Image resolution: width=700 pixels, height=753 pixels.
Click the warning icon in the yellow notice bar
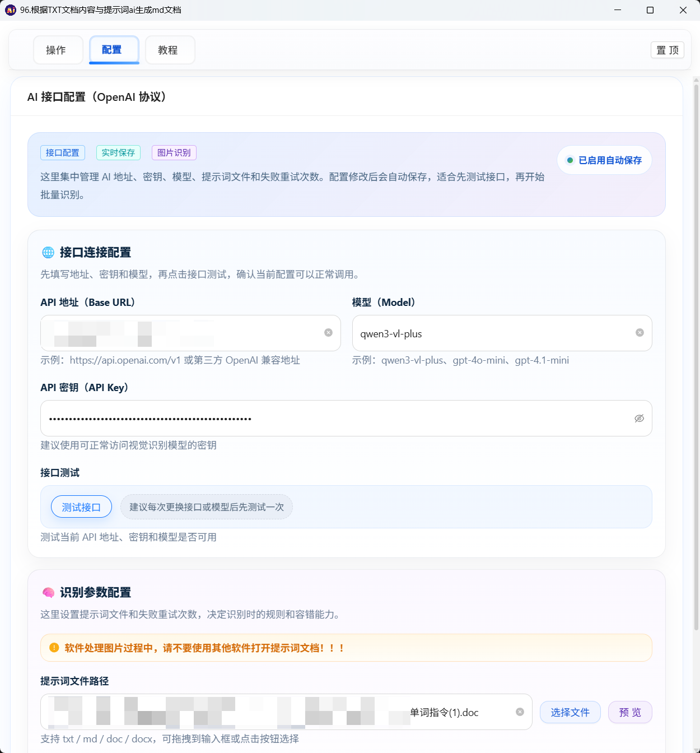click(x=53, y=648)
